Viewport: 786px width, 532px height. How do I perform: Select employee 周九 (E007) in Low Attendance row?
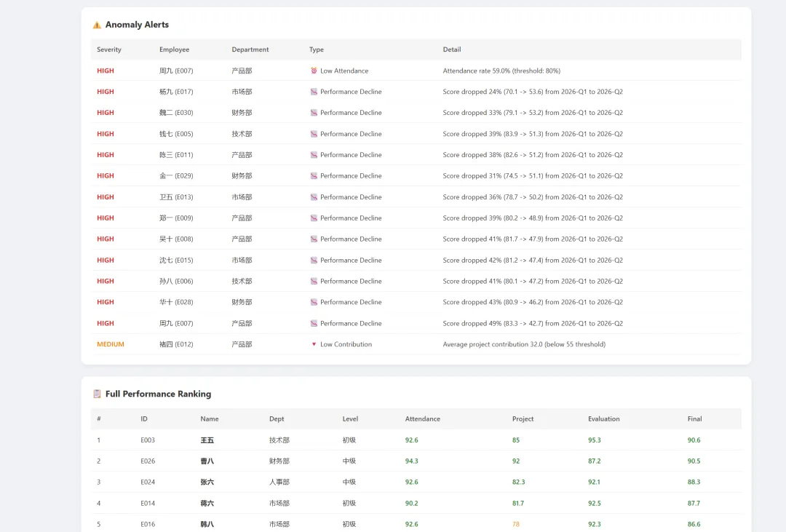[176, 71]
